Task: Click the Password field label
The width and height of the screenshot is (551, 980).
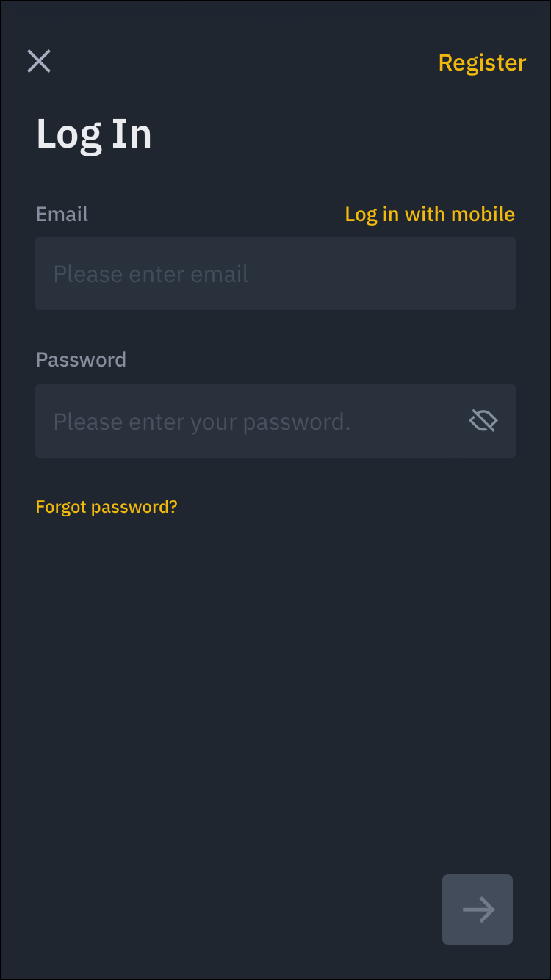Action: [81, 360]
